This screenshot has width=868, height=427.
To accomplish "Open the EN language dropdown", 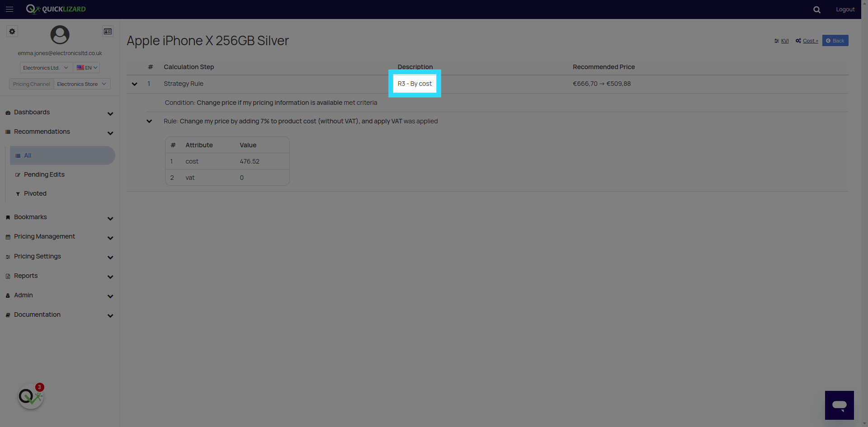I will [86, 68].
